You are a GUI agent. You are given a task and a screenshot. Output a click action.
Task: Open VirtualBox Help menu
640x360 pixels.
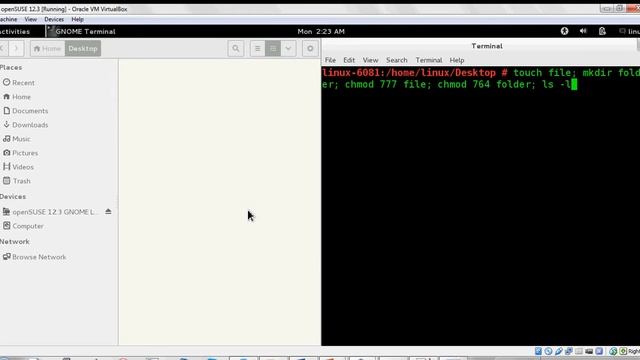click(77, 19)
